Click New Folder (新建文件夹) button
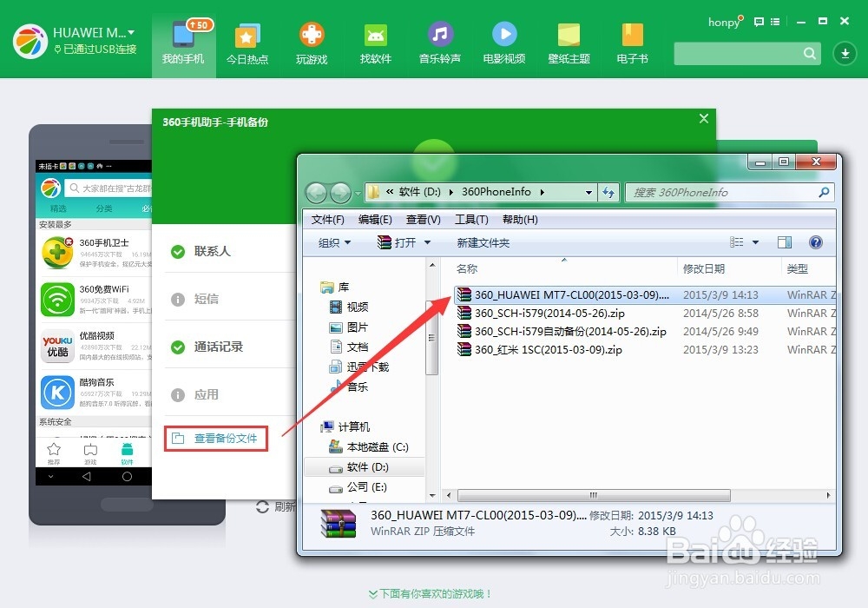 (x=483, y=242)
